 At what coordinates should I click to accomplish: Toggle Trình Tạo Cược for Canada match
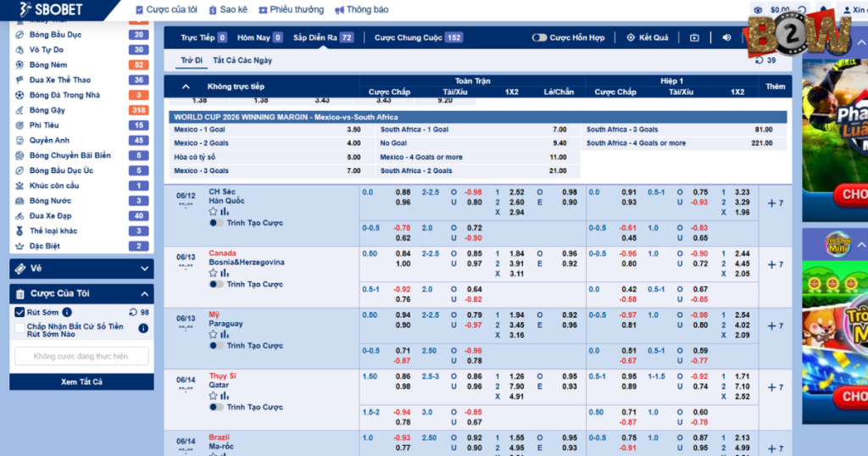[x=216, y=285]
